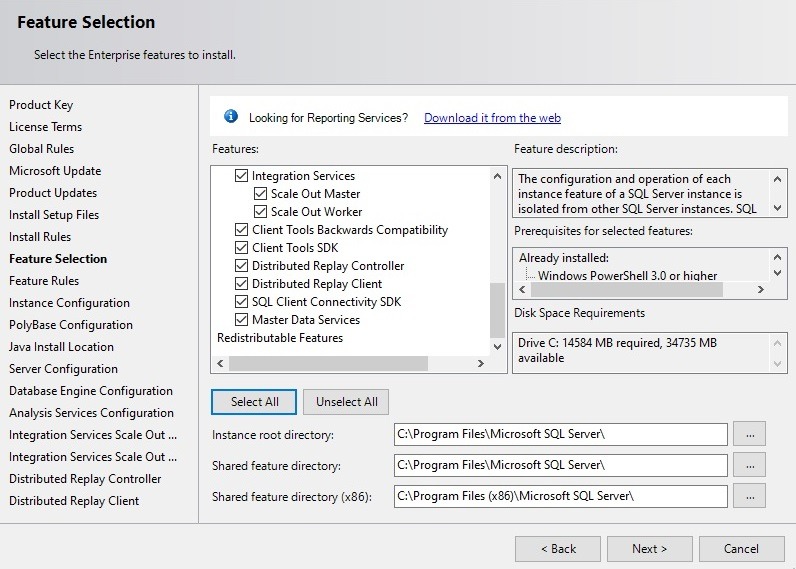Toggle the Scale Out Master checkbox
This screenshot has height=569, width=796.
(260, 194)
